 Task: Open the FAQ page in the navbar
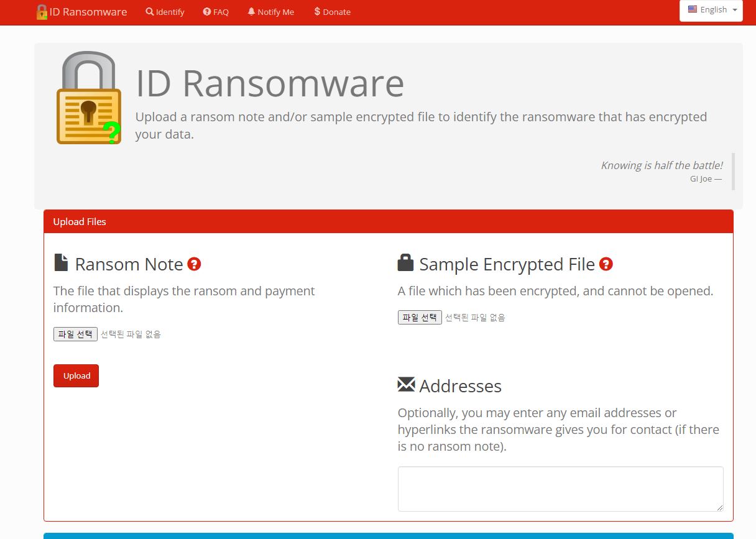216,12
